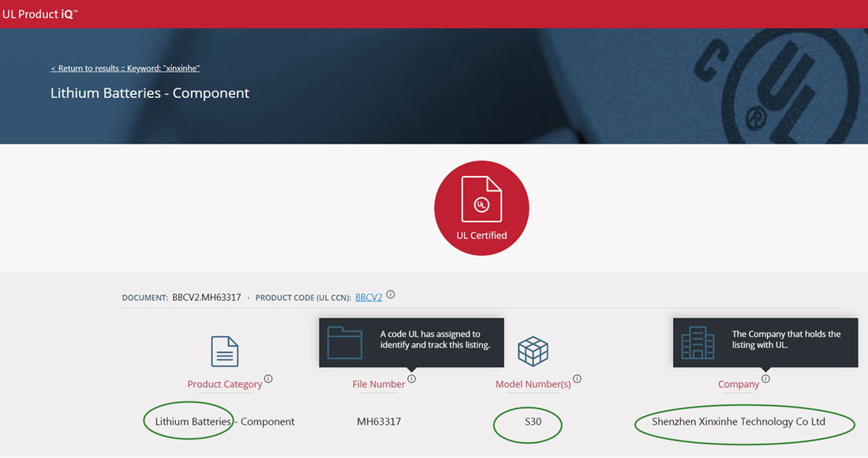This screenshot has width=868, height=458.
Task: Select the Model Number(s) heading
Action: point(533,384)
